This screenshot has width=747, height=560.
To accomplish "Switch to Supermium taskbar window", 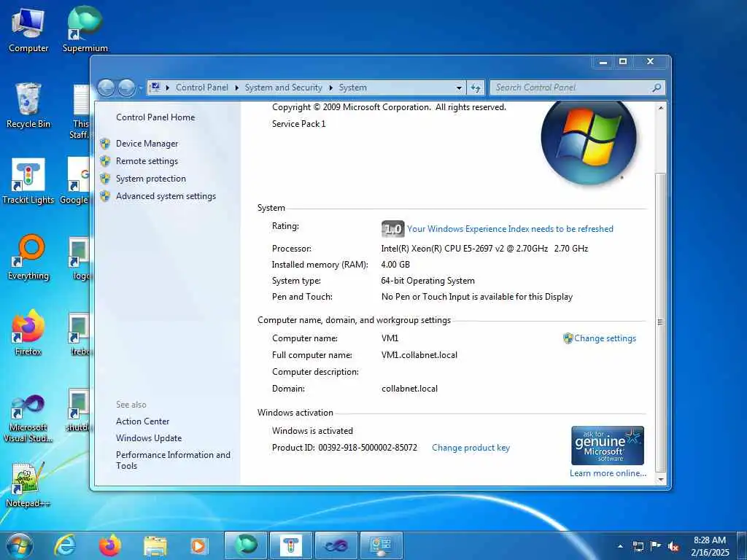I will (x=245, y=545).
